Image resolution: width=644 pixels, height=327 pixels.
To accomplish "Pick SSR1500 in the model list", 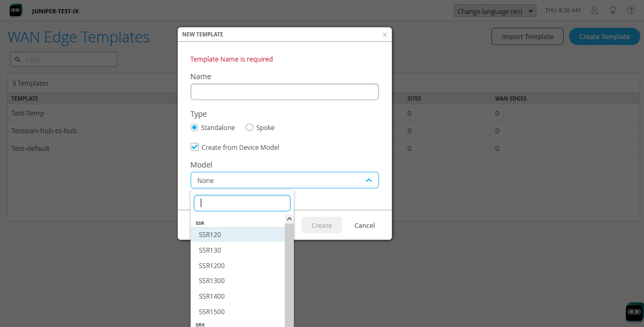I will click(211, 311).
